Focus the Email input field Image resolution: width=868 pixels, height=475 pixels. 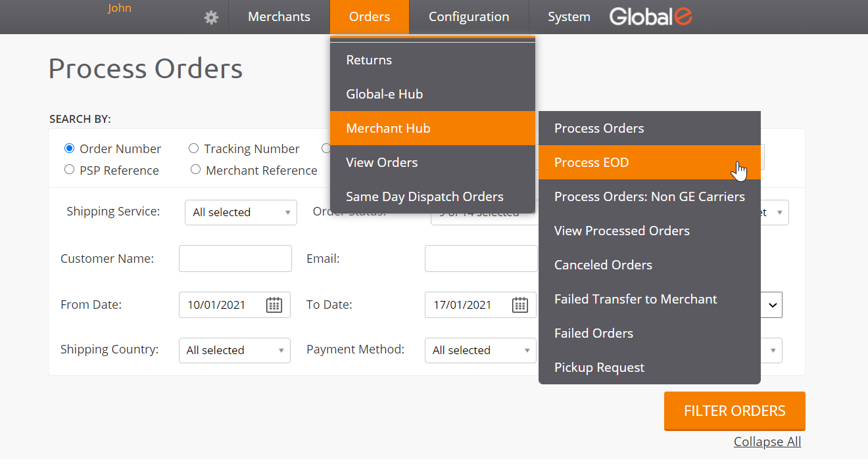click(x=481, y=259)
